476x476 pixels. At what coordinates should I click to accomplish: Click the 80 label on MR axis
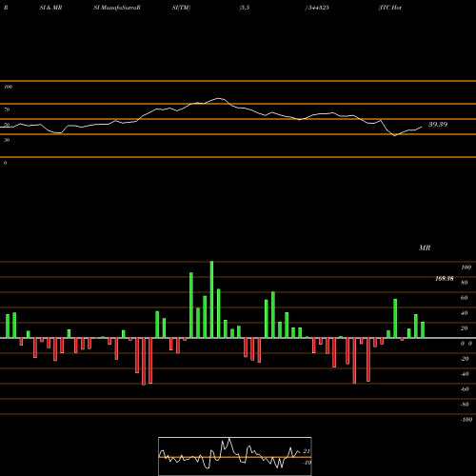click(465, 283)
